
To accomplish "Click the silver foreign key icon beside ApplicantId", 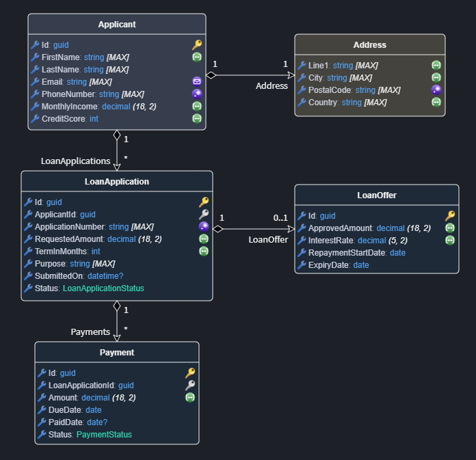I will pyautogui.click(x=204, y=214).
